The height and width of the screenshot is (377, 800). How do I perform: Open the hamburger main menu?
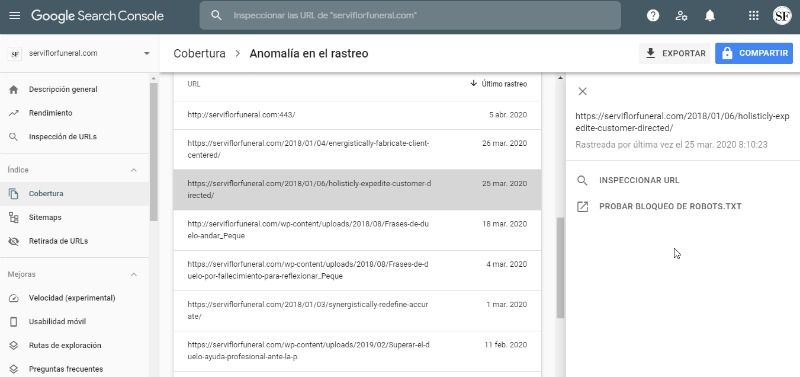(x=15, y=16)
